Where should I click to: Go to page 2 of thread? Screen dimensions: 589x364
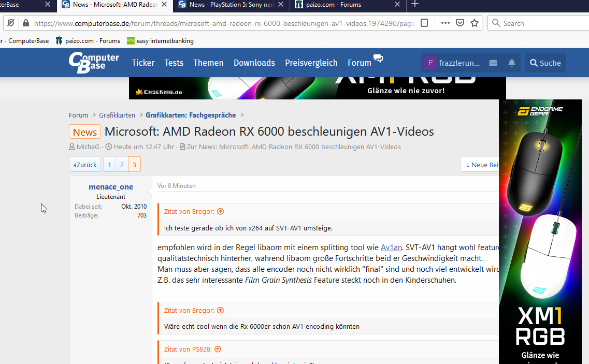coord(122,165)
